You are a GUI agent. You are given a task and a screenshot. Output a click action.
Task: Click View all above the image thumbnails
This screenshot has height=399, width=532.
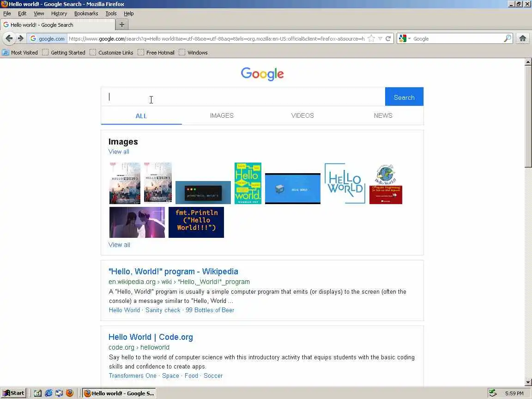119,151
